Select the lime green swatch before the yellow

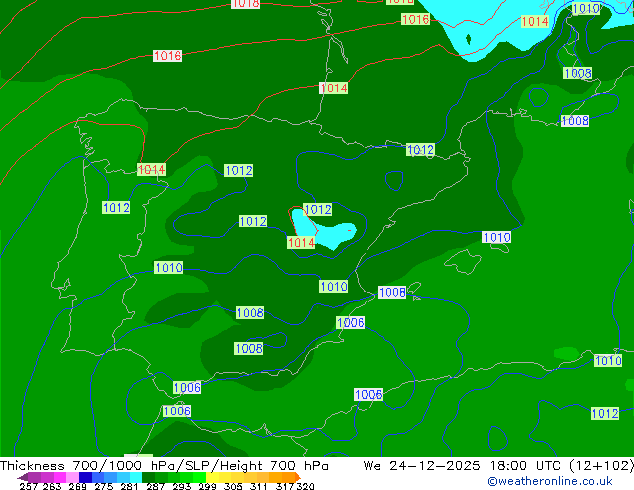[199, 477]
